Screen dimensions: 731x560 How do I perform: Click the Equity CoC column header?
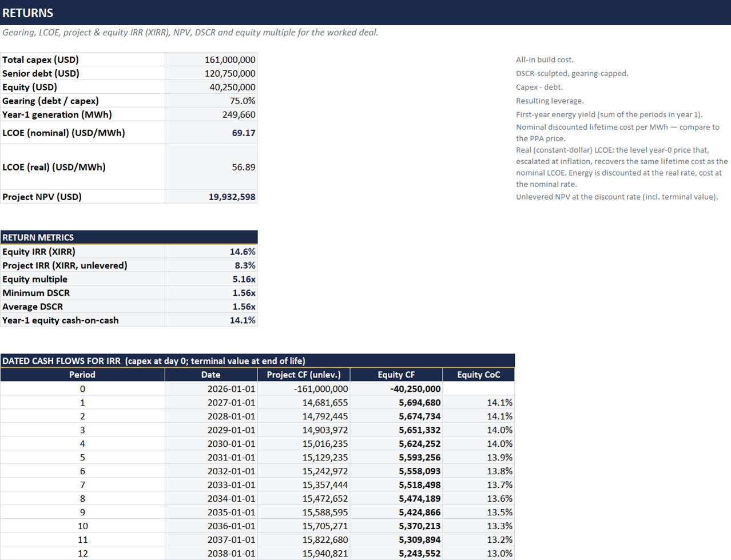pyautogui.click(x=479, y=375)
